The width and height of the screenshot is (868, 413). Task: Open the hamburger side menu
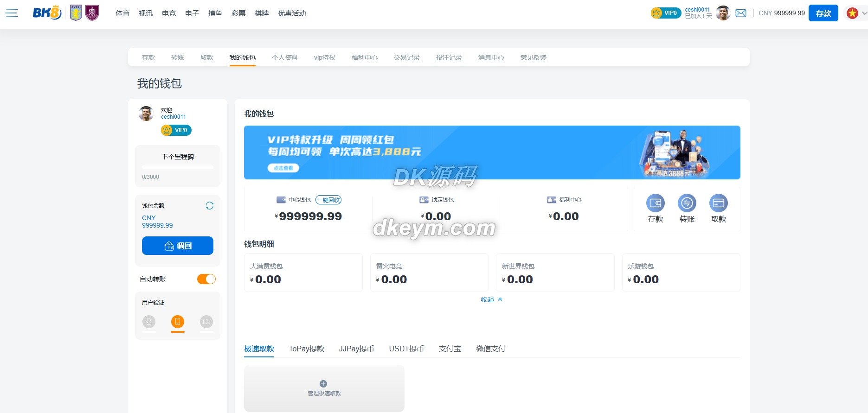[12, 13]
